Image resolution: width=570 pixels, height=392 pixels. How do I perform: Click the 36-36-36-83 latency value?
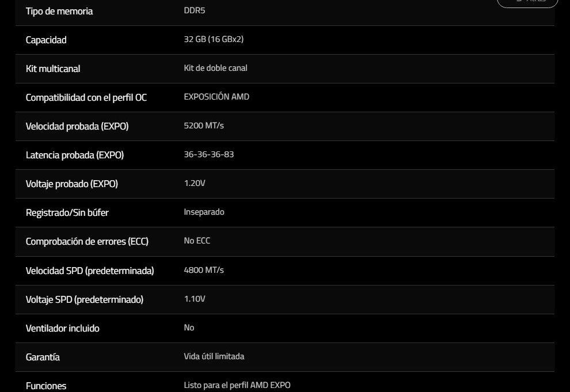coord(208,154)
